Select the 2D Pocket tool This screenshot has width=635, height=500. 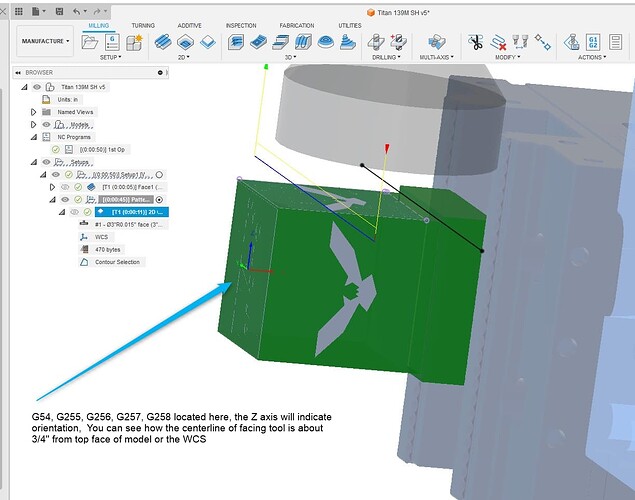tap(185, 42)
